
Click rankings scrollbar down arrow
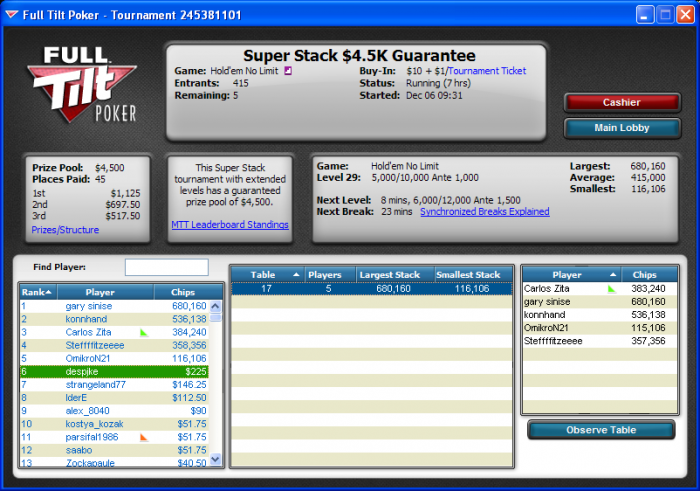pos(216,459)
